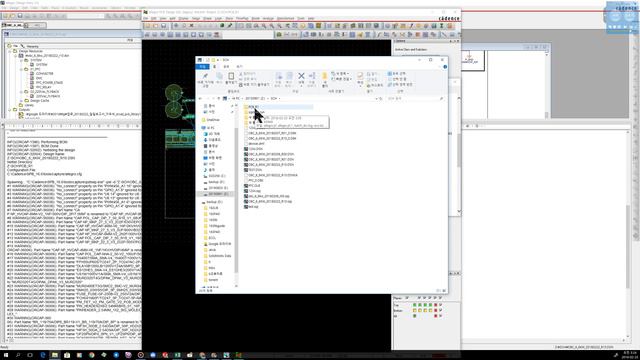Open the Easy access dropdown in File Explorer

(x=341, y=79)
